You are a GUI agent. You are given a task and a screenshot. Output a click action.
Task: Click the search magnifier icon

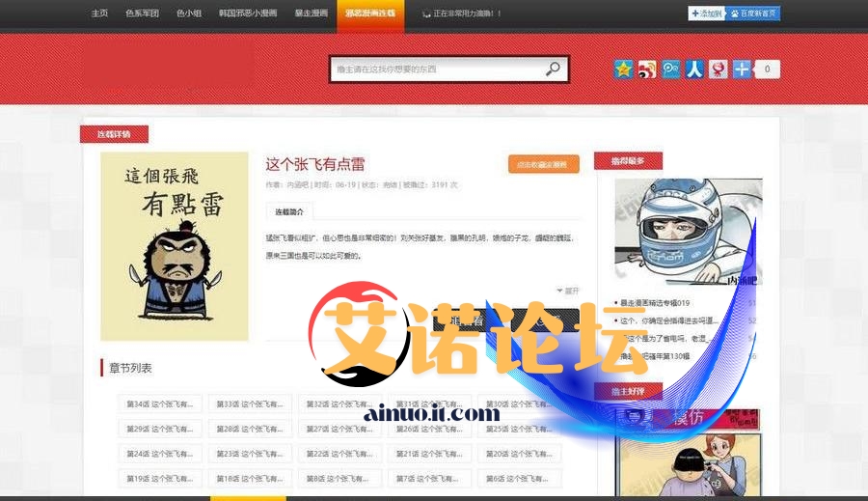coord(553,70)
